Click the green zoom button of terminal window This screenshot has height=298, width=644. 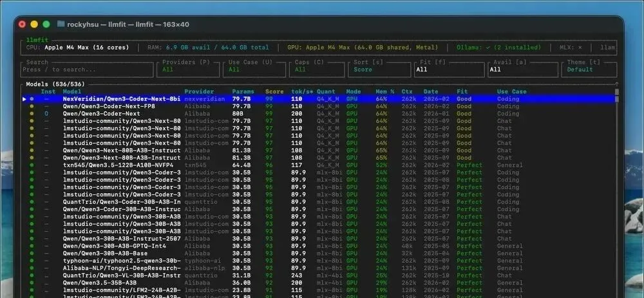(x=46, y=24)
